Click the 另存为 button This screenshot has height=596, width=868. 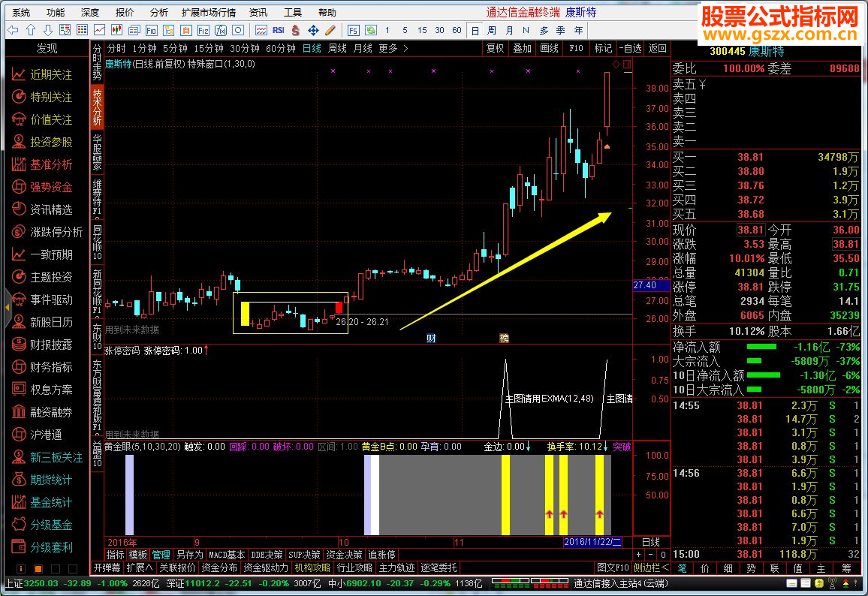pos(189,555)
